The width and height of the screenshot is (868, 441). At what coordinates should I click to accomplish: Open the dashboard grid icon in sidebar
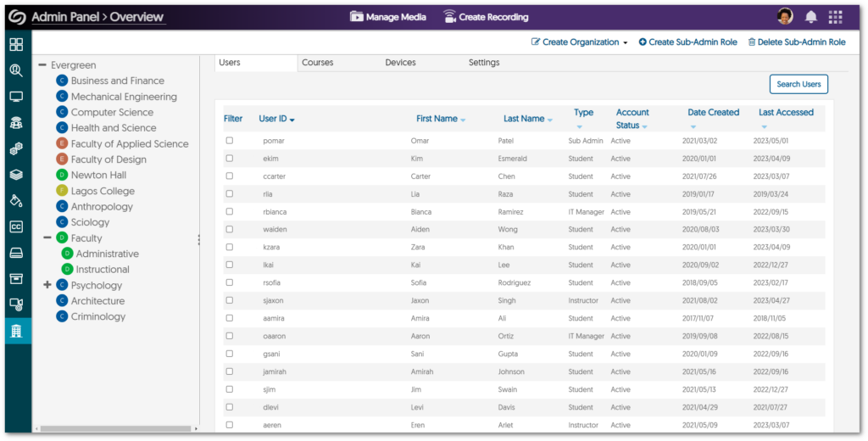[17, 45]
